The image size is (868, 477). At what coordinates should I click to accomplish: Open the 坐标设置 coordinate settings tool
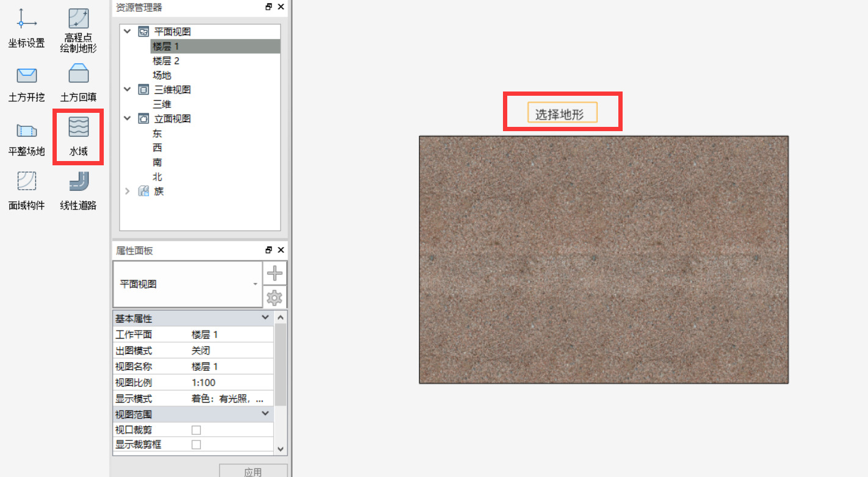26,29
